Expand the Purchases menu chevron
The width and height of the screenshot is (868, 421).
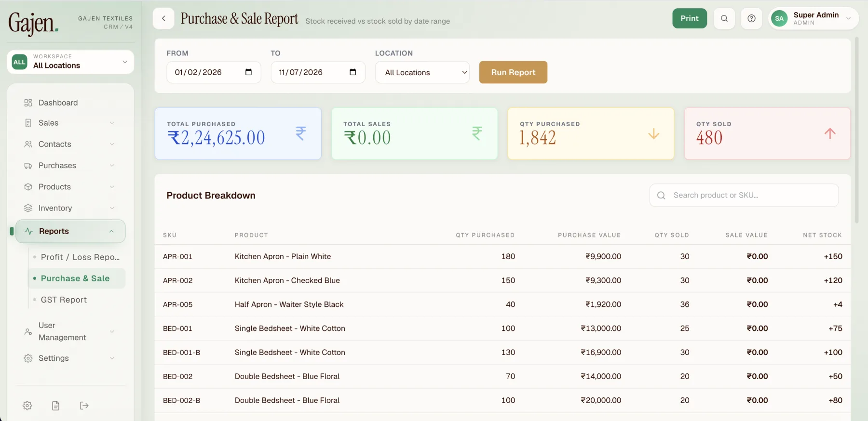coord(112,165)
